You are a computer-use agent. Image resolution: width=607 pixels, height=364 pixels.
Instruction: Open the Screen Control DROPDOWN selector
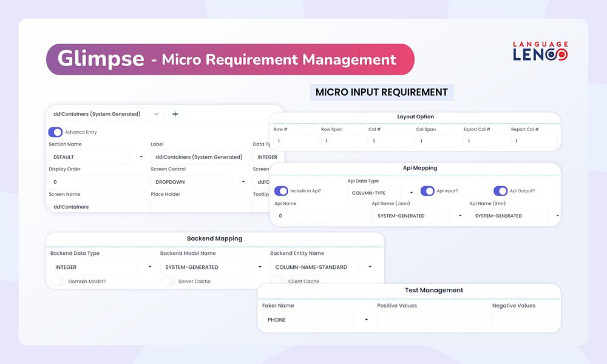(x=198, y=182)
